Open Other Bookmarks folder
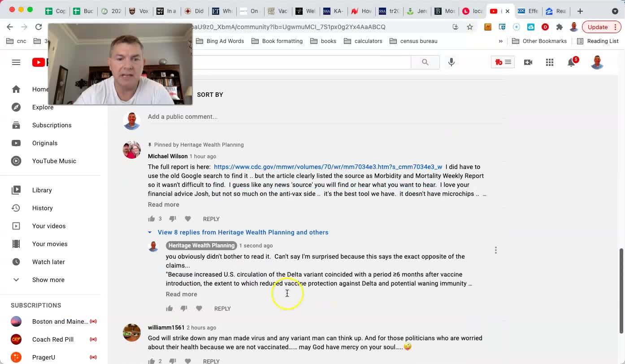Viewport: 625px width, 364px height. coord(539,41)
